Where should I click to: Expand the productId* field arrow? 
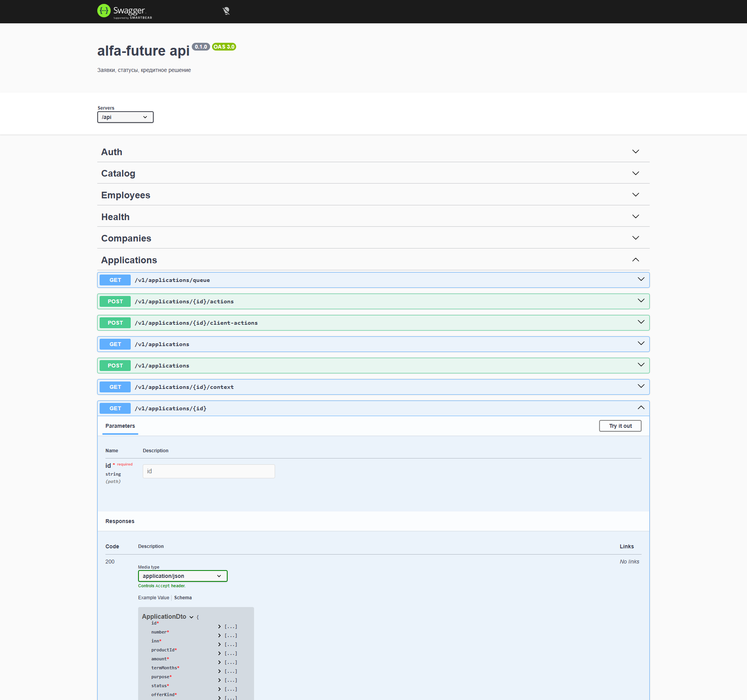(219, 653)
